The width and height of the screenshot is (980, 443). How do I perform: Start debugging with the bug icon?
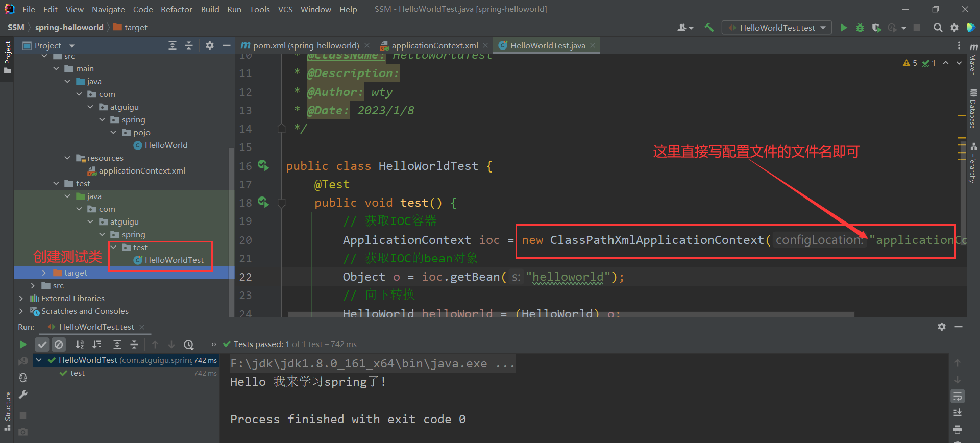(860, 28)
